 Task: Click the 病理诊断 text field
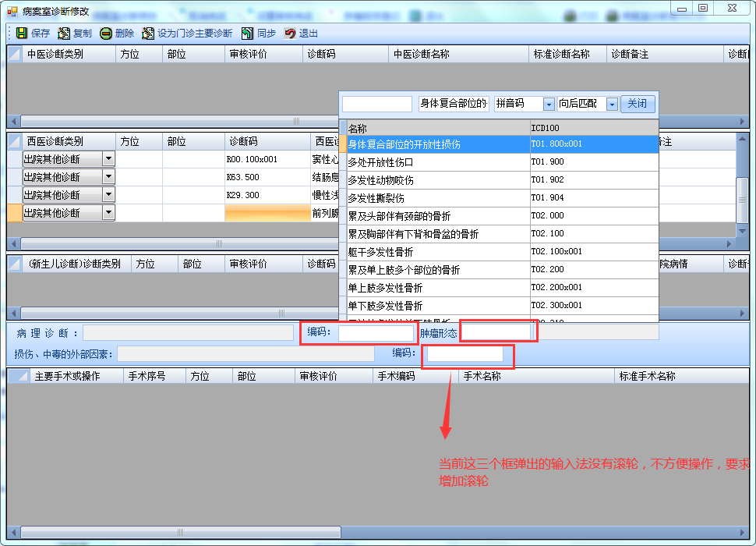tap(188, 333)
